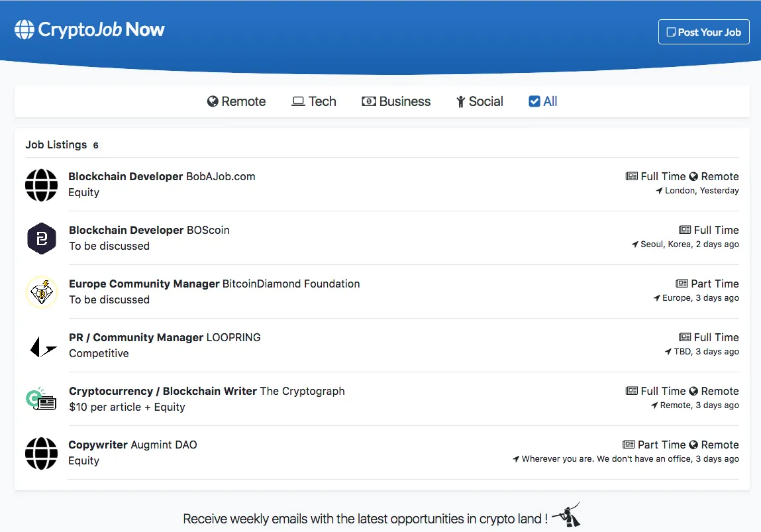Click the location arrow beside Remote, 3 days ago
The height and width of the screenshot is (532, 761).
click(654, 405)
